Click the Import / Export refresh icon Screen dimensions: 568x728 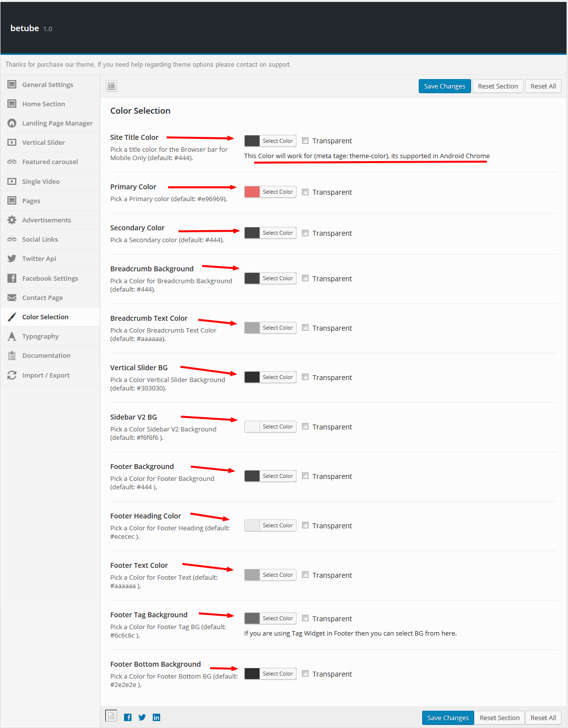[x=12, y=375]
